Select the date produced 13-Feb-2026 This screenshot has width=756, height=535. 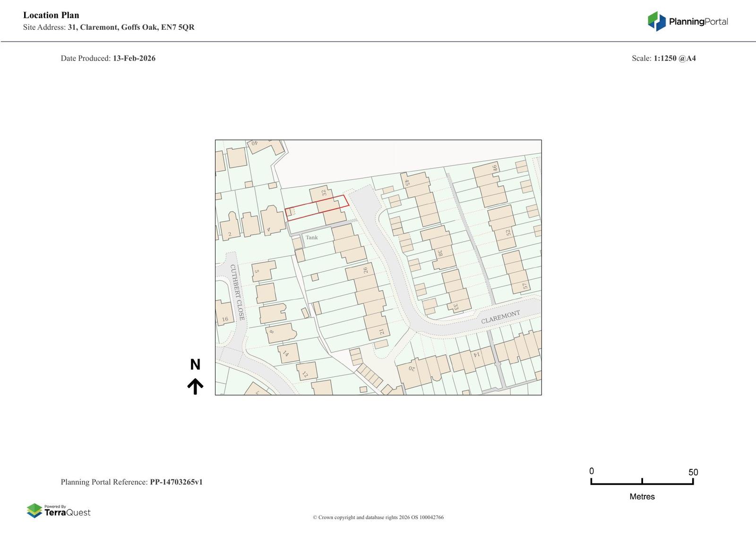(134, 59)
